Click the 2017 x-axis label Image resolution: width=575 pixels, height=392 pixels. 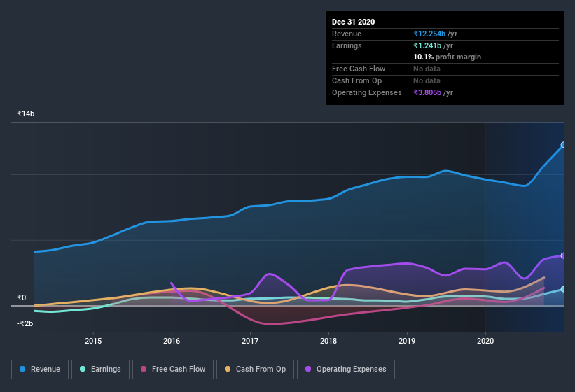coord(250,341)
